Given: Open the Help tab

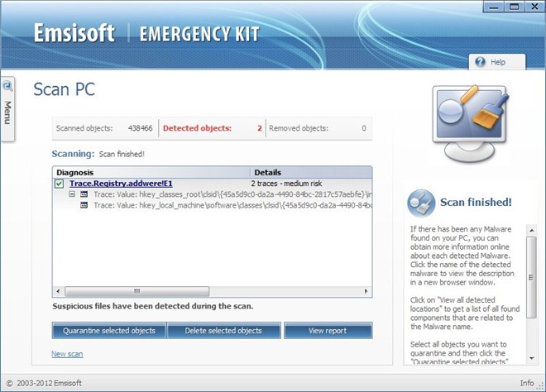Looking at the screenshot, I should tap(497, 62).
